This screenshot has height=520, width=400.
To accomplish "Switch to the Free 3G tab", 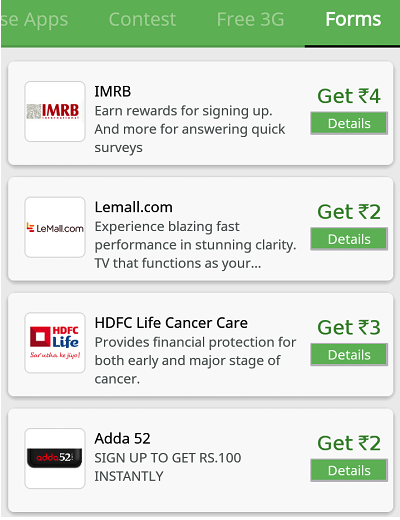I will pos(250,19).
